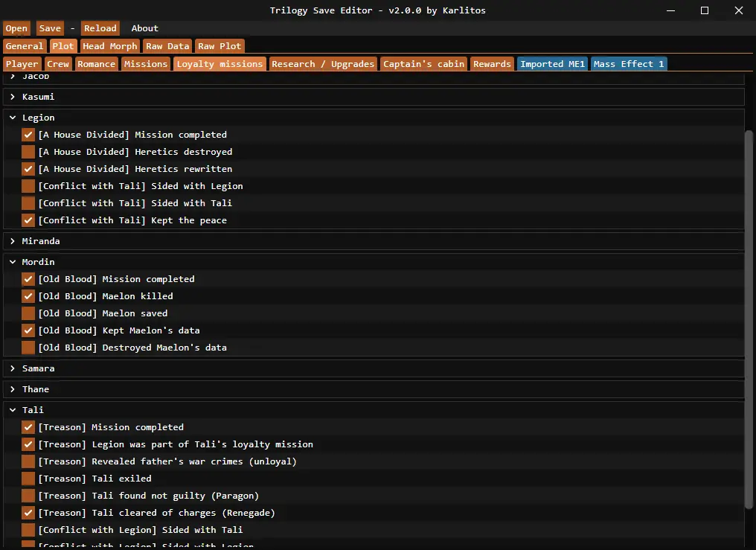The height and width of the screenshot is (550, 756).
Task: Expand the Samara section
Action: [x=374, y=368]
